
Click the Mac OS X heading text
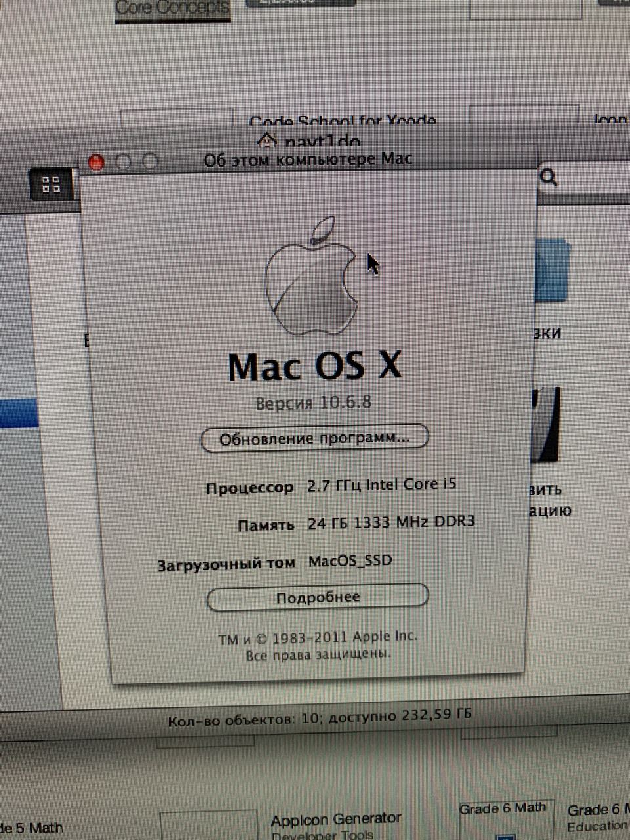(314, 366)
